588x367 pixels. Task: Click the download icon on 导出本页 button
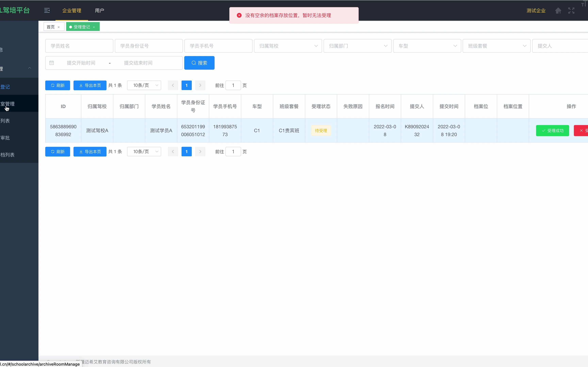pyautogui.click(x=81, y=85)
